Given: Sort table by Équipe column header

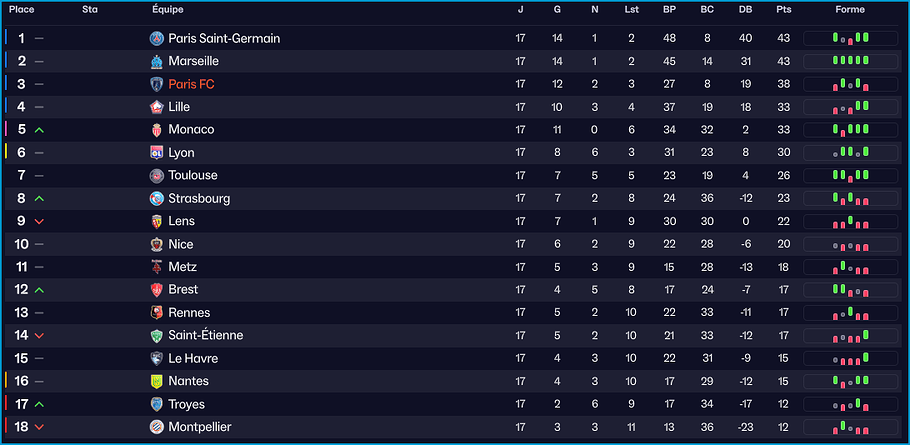Looking at the screenshot, I should 167,10.
